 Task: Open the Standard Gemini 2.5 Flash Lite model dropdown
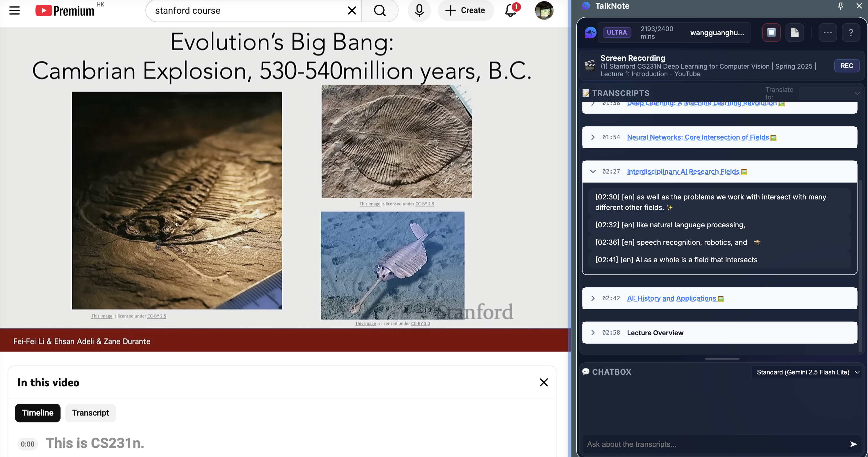coord(807,372)
